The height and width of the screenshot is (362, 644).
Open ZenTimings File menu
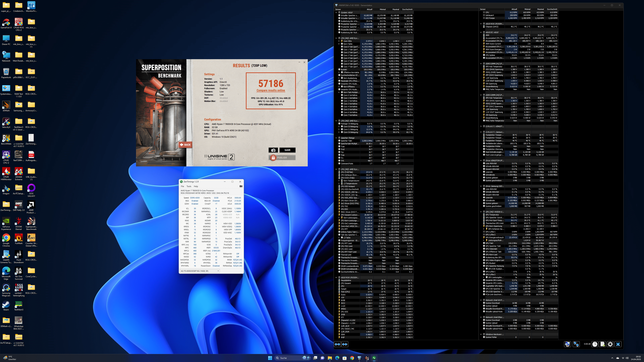coord(182,186)
